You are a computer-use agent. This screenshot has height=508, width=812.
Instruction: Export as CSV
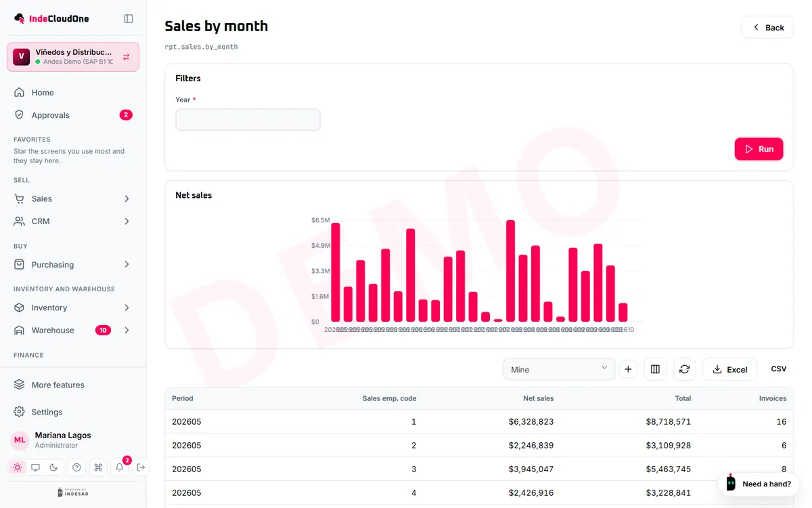point(779,369)
